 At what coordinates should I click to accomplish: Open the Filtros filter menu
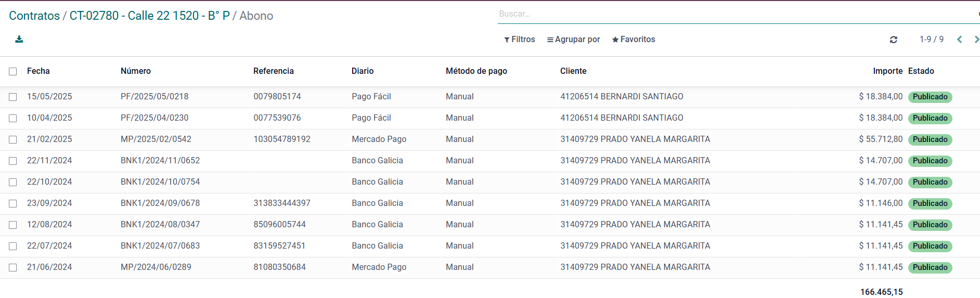tap(519, 40)
